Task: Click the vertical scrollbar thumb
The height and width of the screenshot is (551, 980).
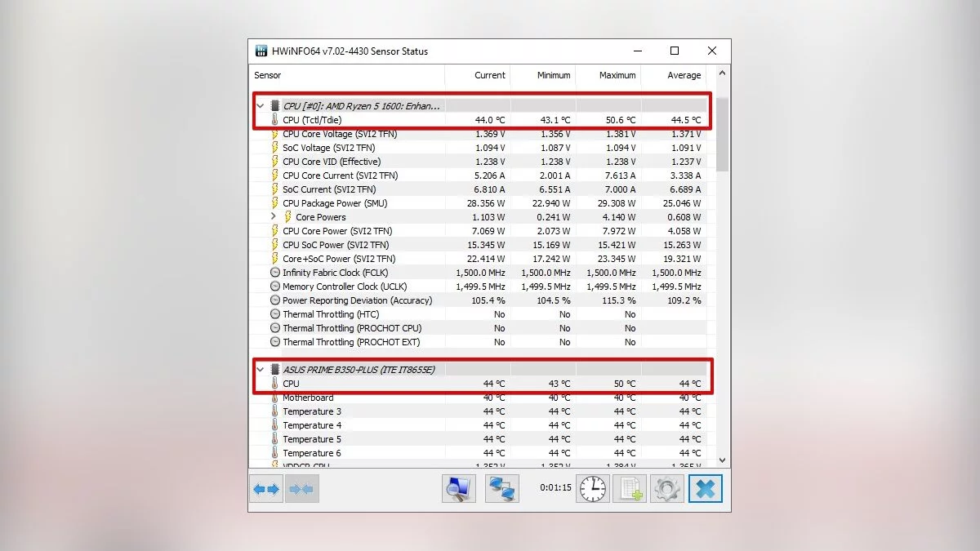Action: (722, 134)
